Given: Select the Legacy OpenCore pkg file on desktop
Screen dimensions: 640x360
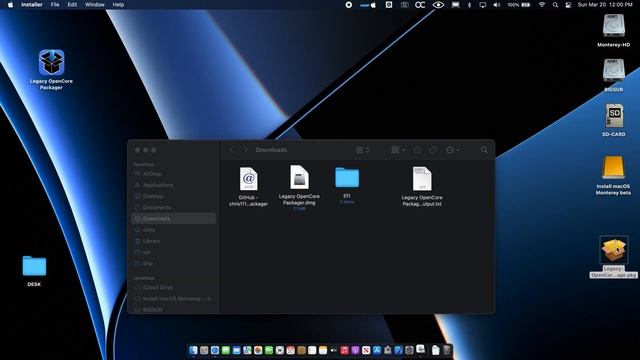Looking at the screenshot, I should [x=614, y=250].
